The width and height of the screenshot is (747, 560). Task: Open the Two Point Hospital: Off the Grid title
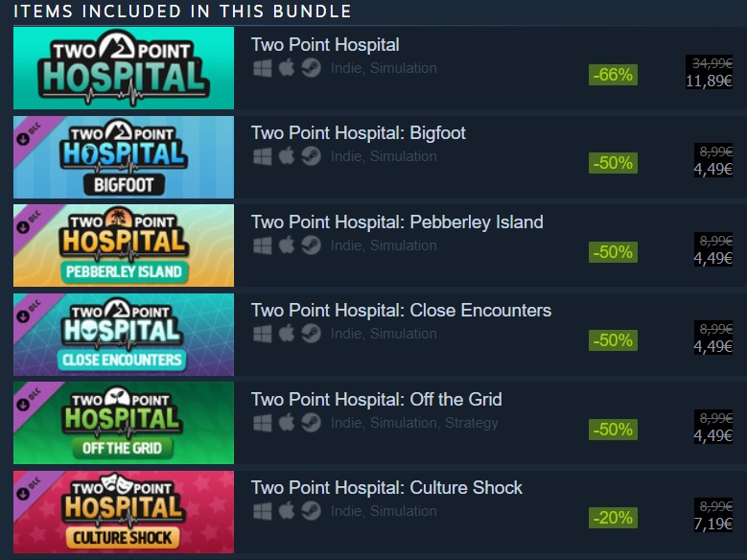click(x=376, y=400)
